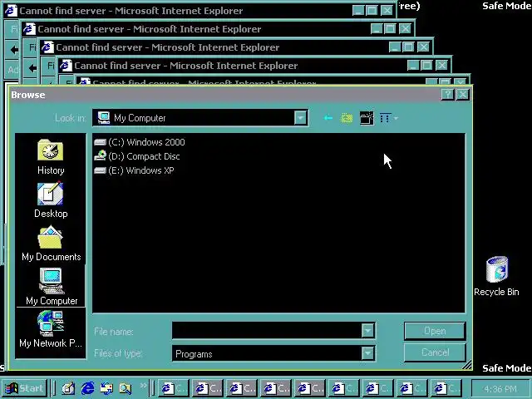532x399 pixels.
Task: Click the 4:36 PM taskbar clock
Action: pos(500,389)
